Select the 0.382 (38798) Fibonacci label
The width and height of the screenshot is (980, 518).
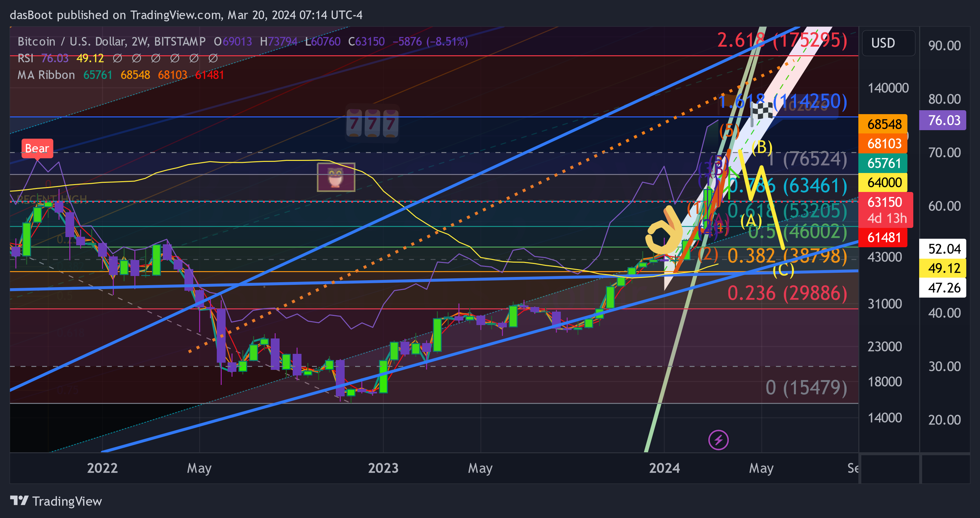tap(787, 255)
